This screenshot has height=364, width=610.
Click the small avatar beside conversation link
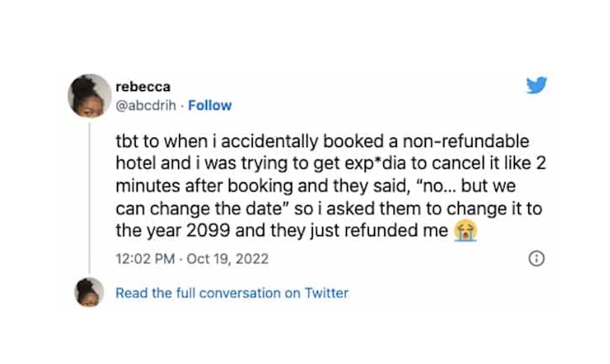tap(90, 292)
